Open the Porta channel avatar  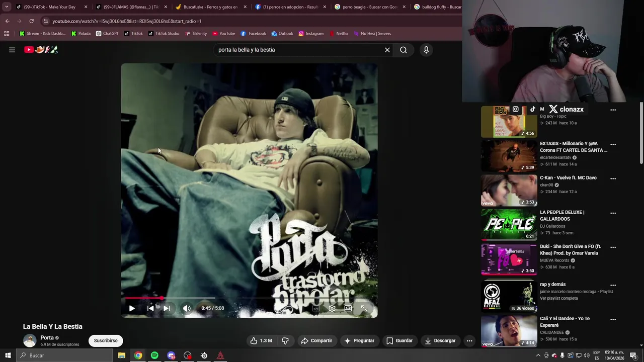click(x=30, y=340)
